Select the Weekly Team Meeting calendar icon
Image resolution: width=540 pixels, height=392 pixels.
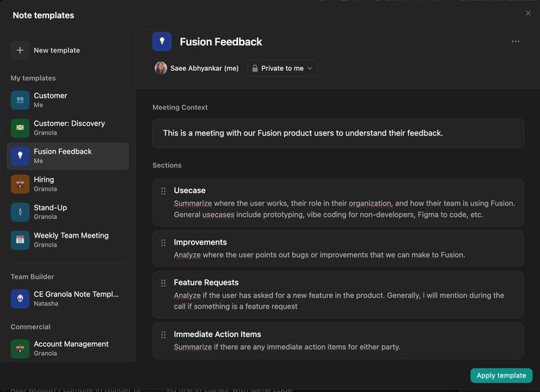point(20,240)
